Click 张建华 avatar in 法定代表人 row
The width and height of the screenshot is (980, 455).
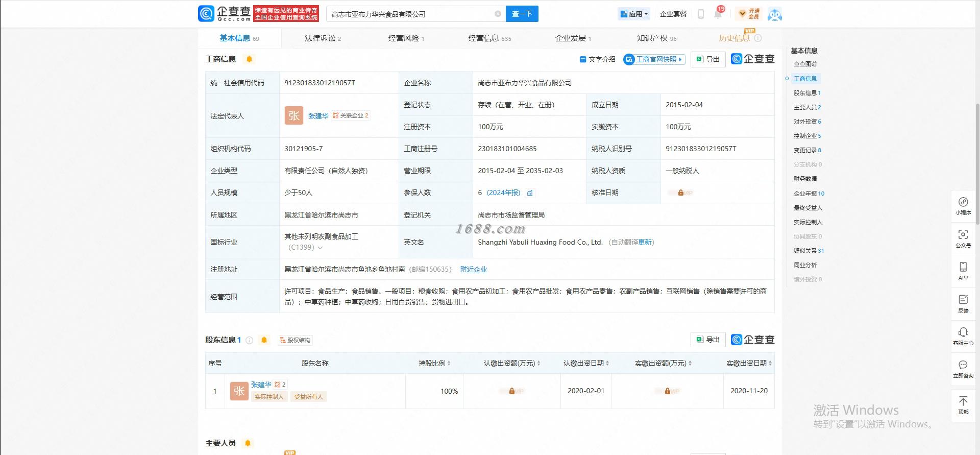(x=294, y=115)
